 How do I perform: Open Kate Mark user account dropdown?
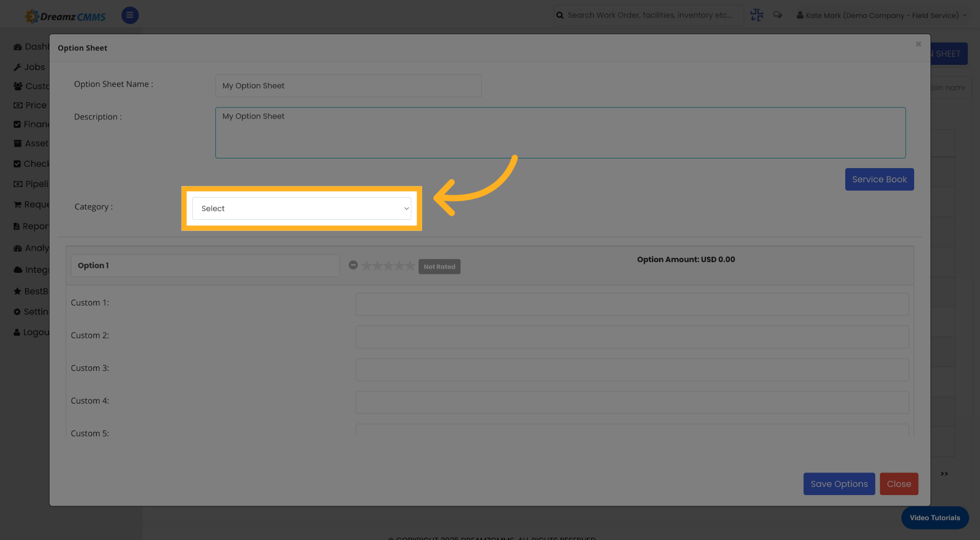(x=881, y=15)
